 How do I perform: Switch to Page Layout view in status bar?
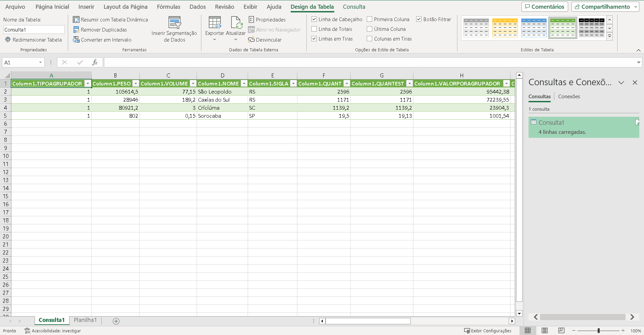click(545, 331)
